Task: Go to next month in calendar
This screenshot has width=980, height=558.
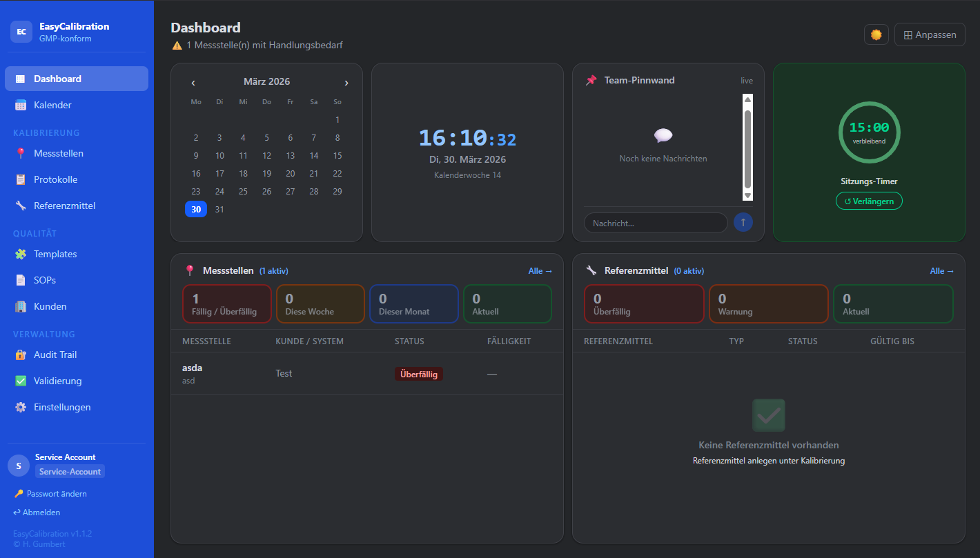Action: [x=346, y=83]
